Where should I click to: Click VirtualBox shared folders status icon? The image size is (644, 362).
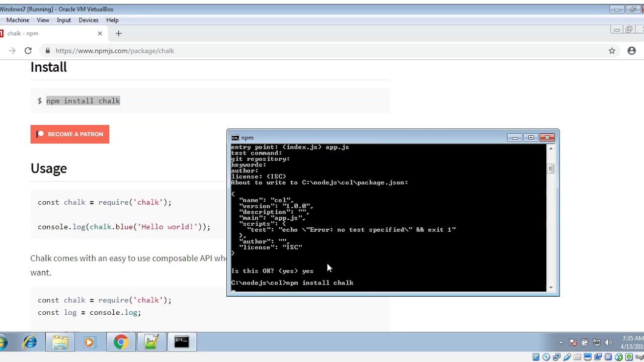click(x=577, y=357)
